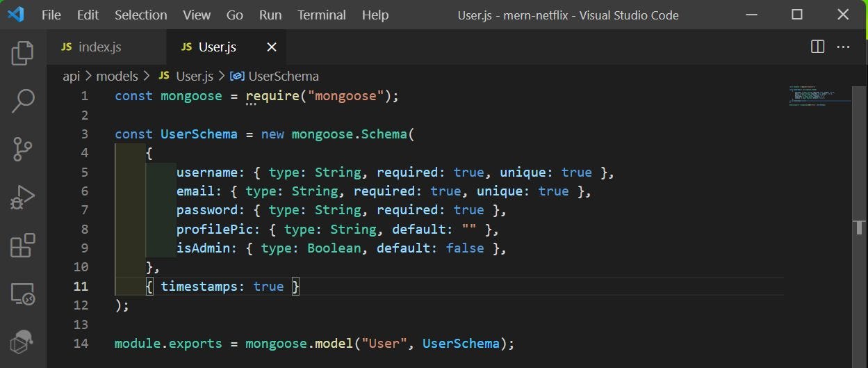Open Source Control view
The height and width of the screenshot is (368, 868).
tap(23, 149)
